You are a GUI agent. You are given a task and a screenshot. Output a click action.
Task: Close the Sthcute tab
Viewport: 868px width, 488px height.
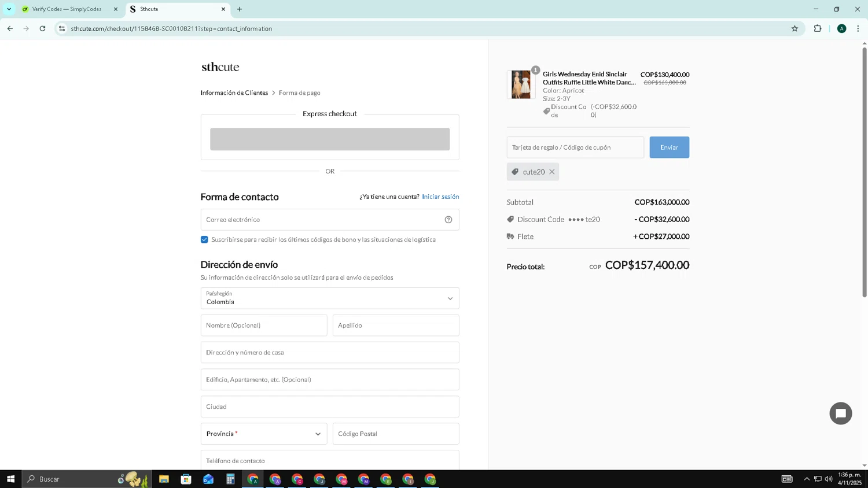[x=223, y=9]
